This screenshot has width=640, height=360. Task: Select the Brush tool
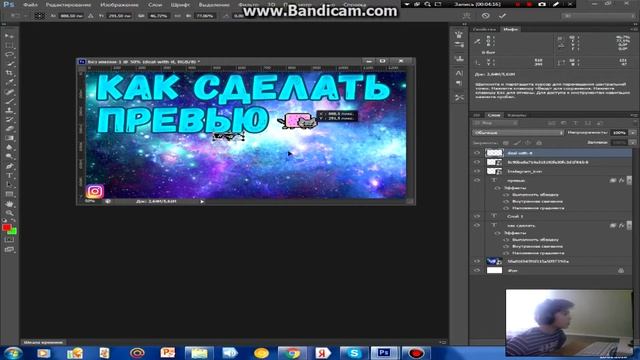pos(9,101)
